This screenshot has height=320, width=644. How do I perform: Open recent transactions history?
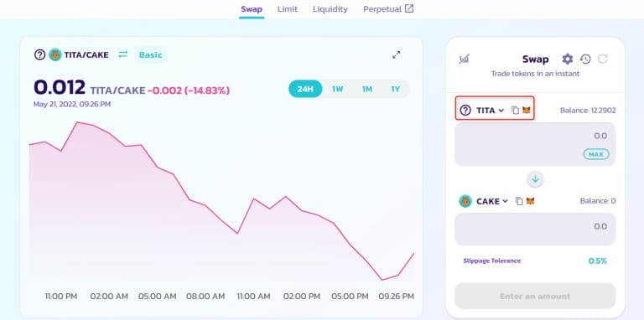tap(585, 59)
